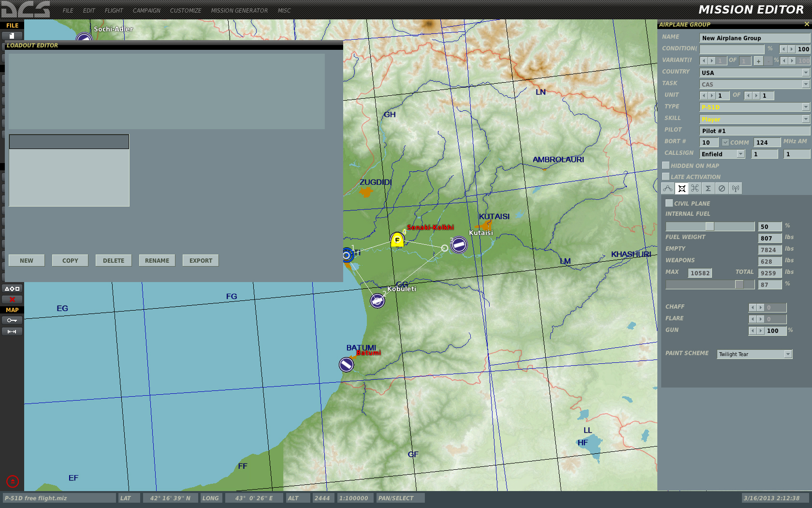Click the P-51D free flight.miz filename
Image resolution: width=812 pixels, height=508 pixels.
tap(59, 498)
